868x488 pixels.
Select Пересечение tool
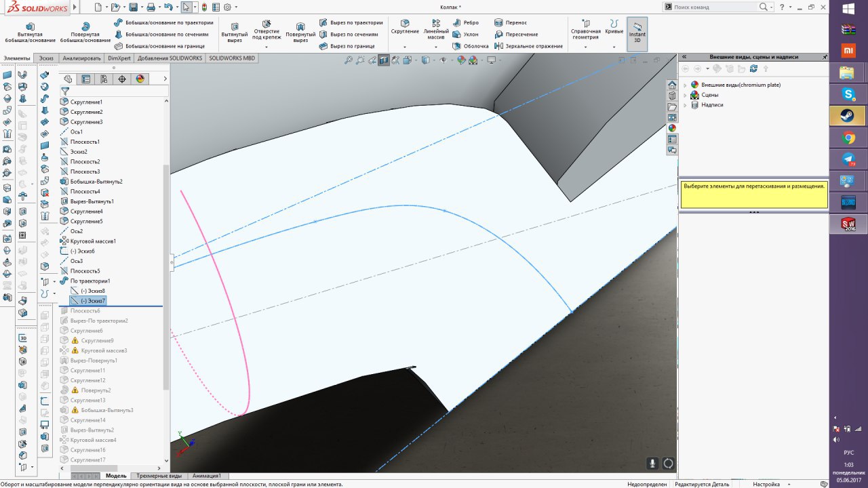(x=515, y=34)
